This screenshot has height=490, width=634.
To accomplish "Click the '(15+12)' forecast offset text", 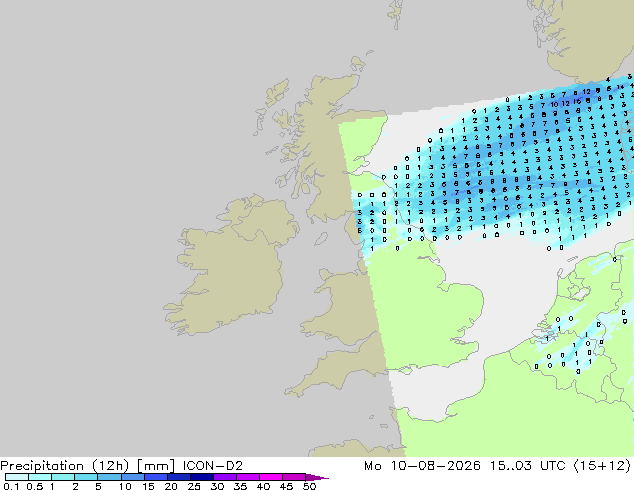I will pyautogui.click(x=602, y=466).
